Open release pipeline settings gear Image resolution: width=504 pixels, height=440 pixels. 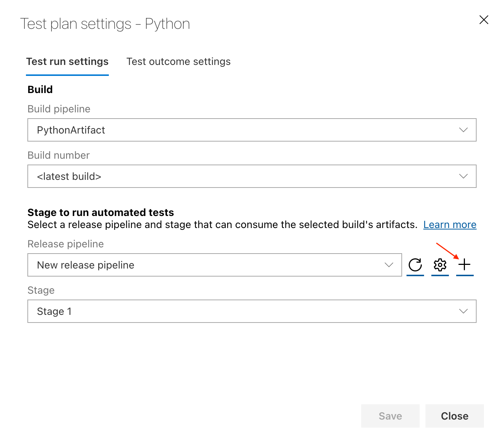[440, 265]
